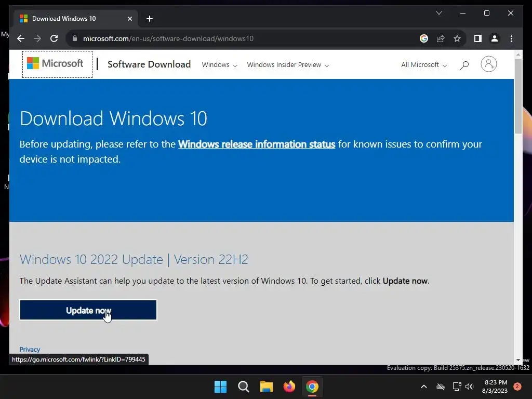Click the scrollbar down arrow
532x399 pixels.
click(x=518, y=360)
